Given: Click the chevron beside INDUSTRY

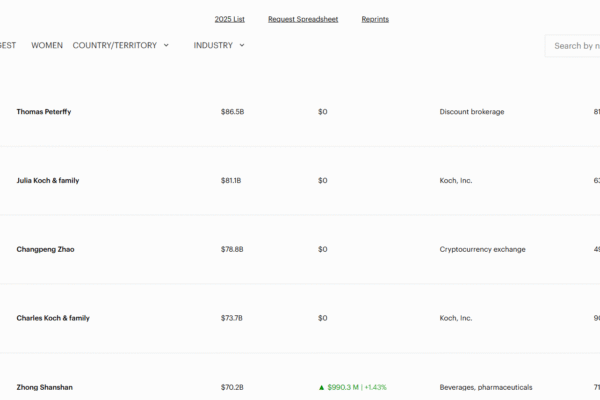Looking at the screenshot, I should click(x=242, y=45).
